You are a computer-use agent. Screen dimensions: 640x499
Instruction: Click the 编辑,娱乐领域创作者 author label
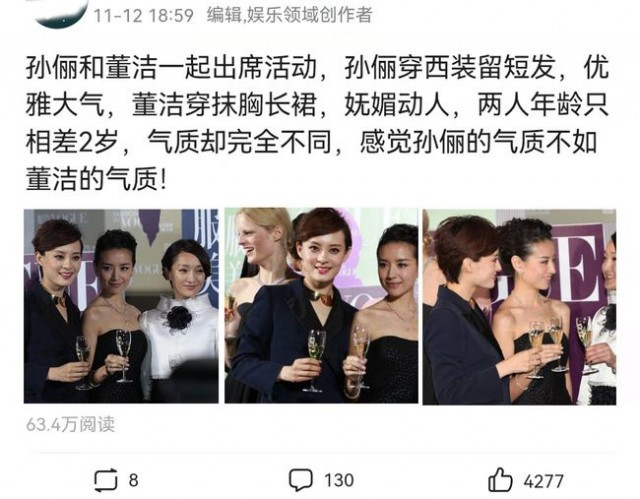point(289,16)
